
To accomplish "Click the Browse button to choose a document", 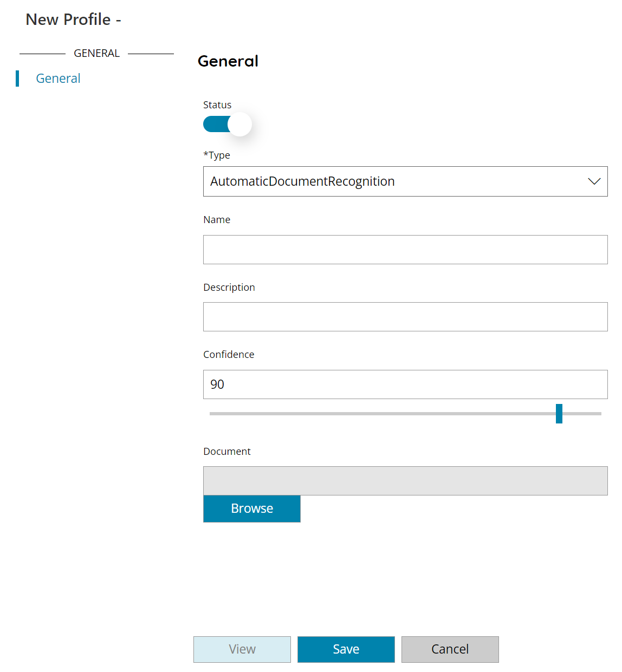I will (251, 508).
